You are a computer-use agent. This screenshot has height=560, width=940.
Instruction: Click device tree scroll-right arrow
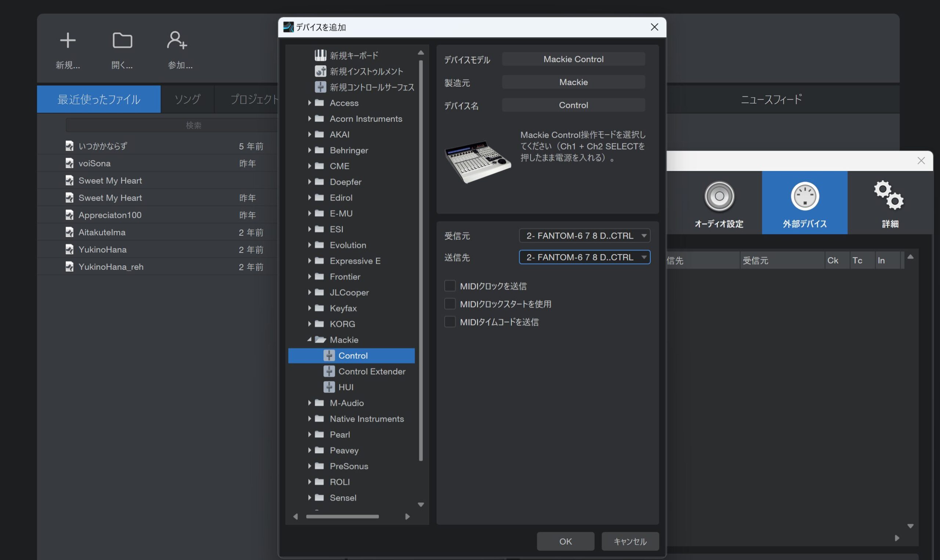point(407,517)
